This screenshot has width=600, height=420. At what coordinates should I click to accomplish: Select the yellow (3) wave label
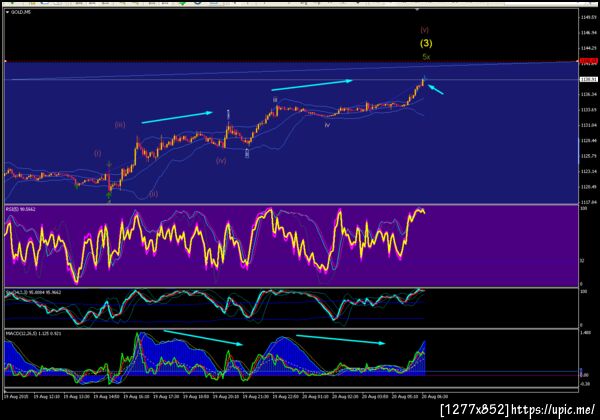pos(426,43)
